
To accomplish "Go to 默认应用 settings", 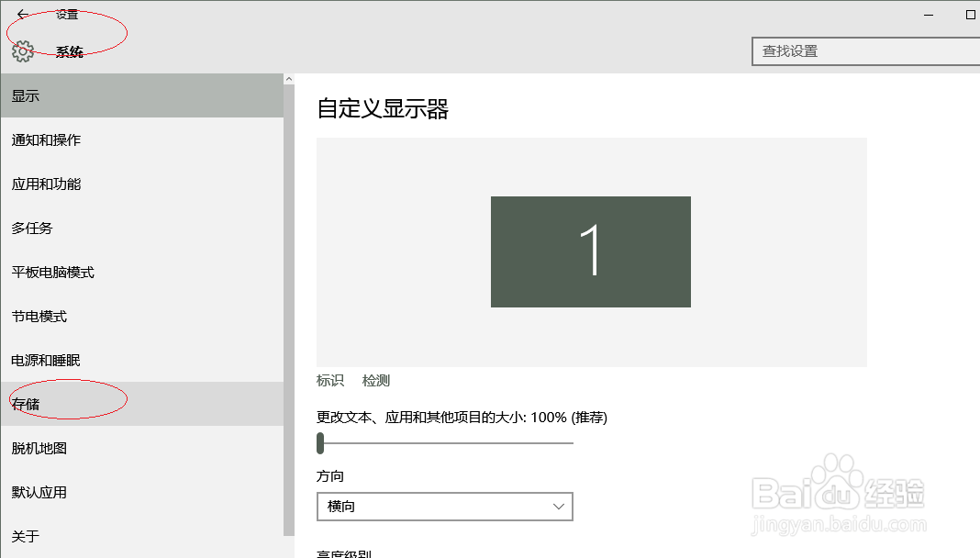I will pyautogui.click(x=142, y=493).
